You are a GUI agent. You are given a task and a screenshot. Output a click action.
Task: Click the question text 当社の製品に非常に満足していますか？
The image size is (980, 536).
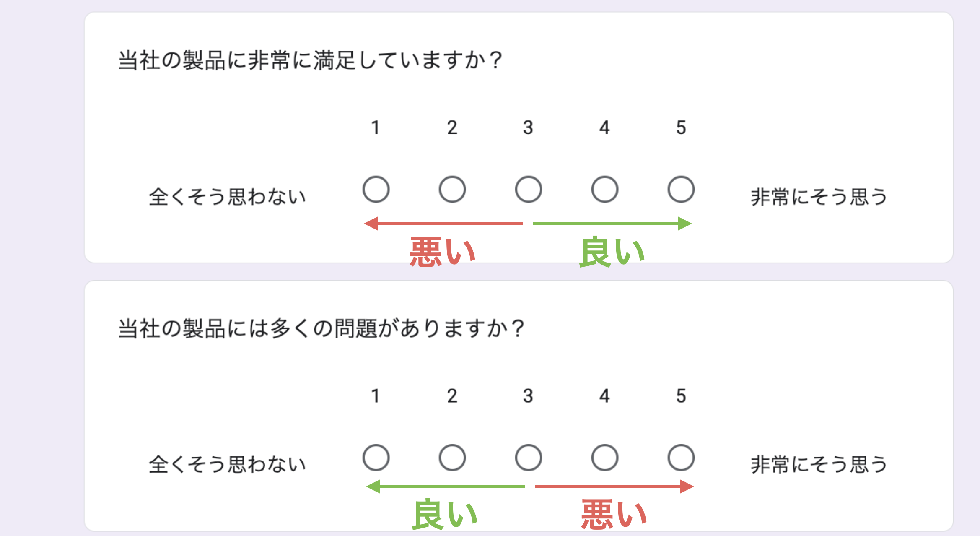click(x=311, y=60)
